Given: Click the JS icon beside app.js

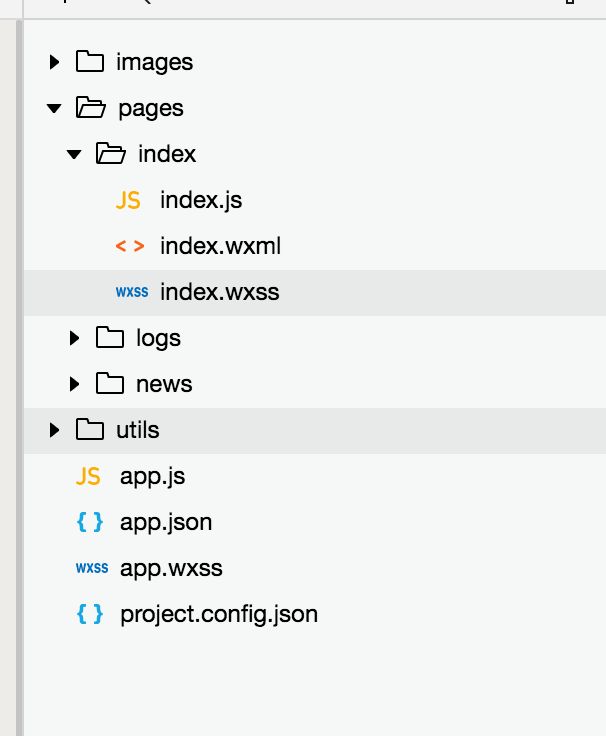Looking at the screenshot, I should [x=88, y=476].
